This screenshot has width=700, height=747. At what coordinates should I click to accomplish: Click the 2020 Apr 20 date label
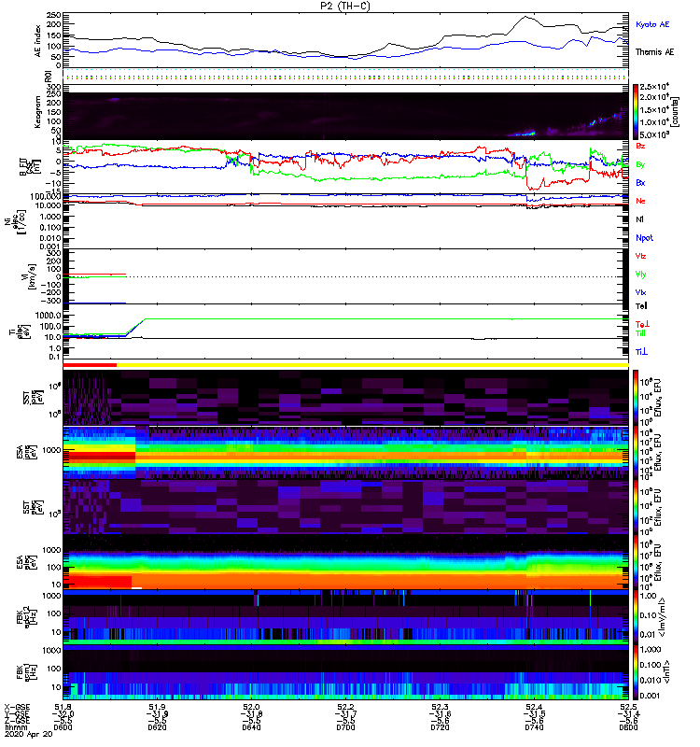[29, 734]
